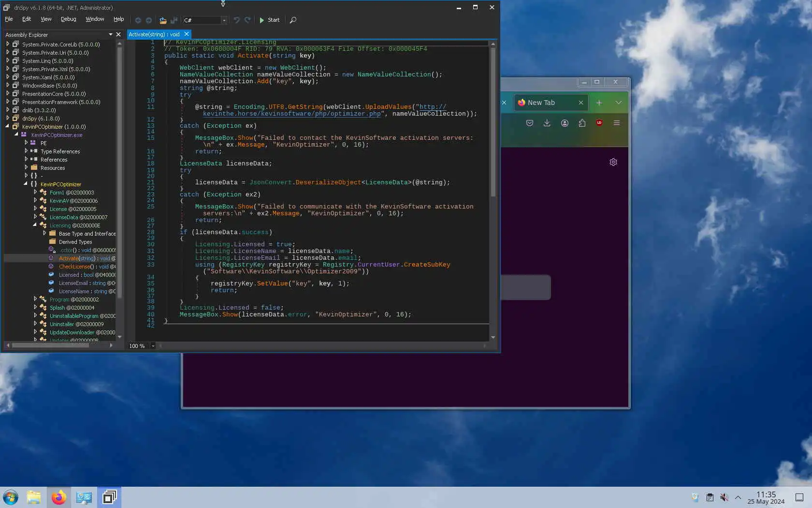The width and height of the screenshot is (812, 508).
Task: Close the Activate(string) : void tab
Action: [x=186, y=34]
